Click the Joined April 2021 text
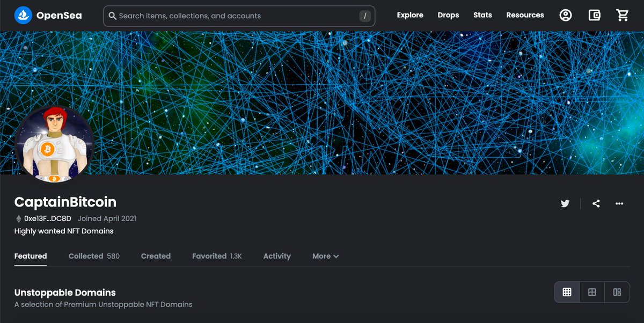Image resolution: width=644 pixels, height=323 pixels. [x=107, y=218]
